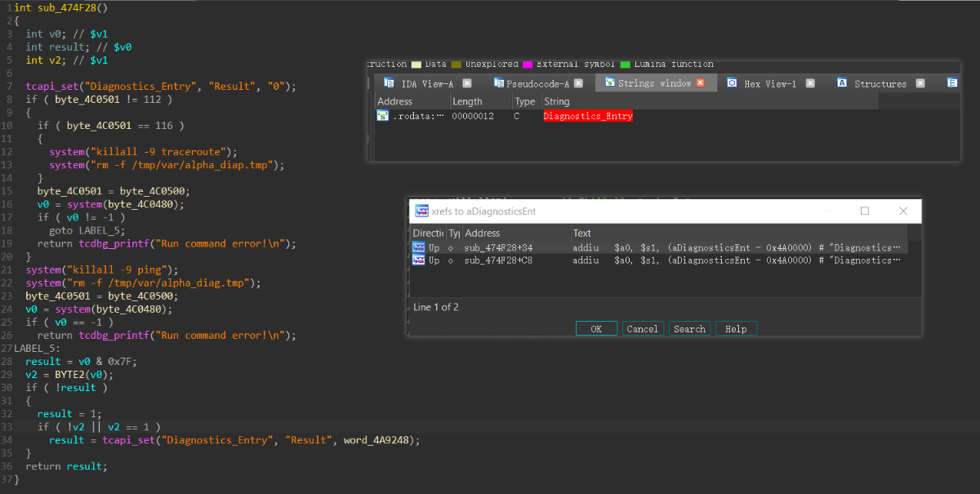
Task: Click the Lumina function green swatch
Action: pyautogui.click(x=626, y=64)
